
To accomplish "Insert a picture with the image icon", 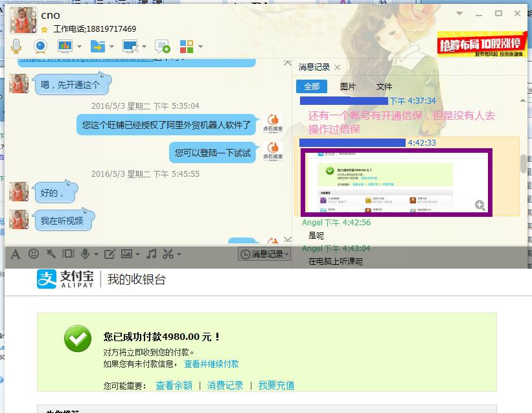I will coord(126,254).
